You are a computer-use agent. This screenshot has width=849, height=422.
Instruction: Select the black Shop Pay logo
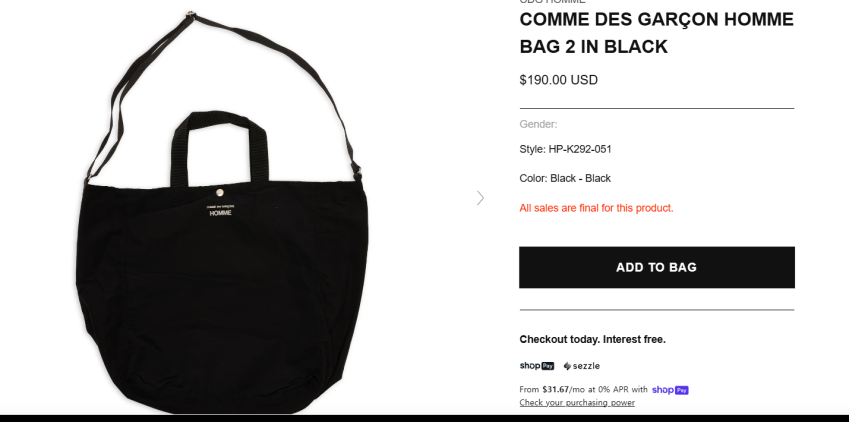537,366
